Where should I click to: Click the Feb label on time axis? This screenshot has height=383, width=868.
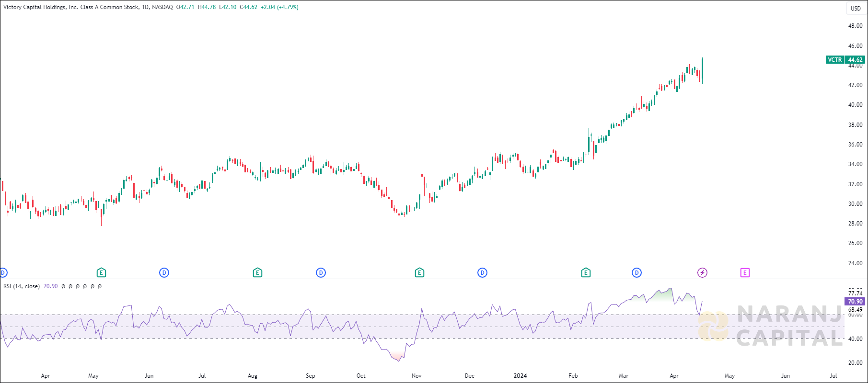click(x=573, y=376)
